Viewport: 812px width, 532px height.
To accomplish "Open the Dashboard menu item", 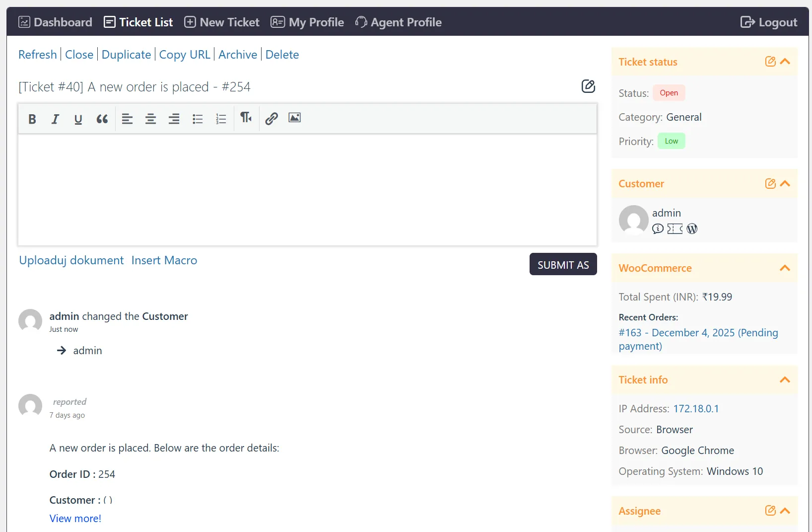I will click(56, 22).
